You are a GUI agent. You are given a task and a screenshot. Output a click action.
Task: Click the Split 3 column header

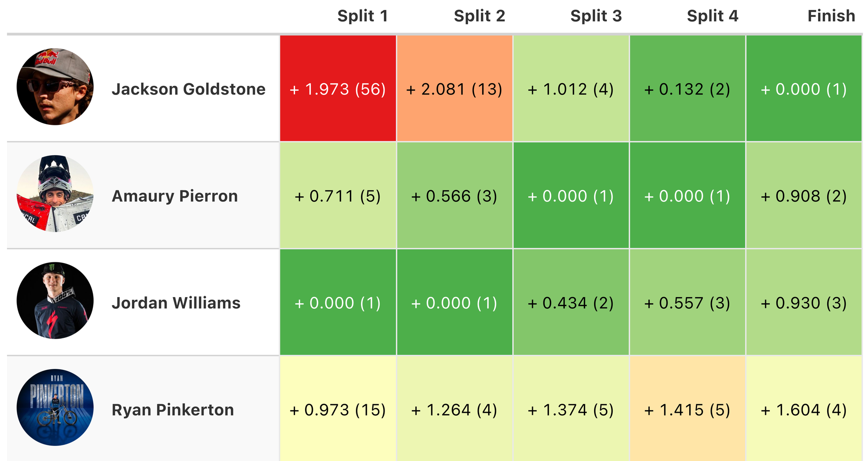pos(596,16)
